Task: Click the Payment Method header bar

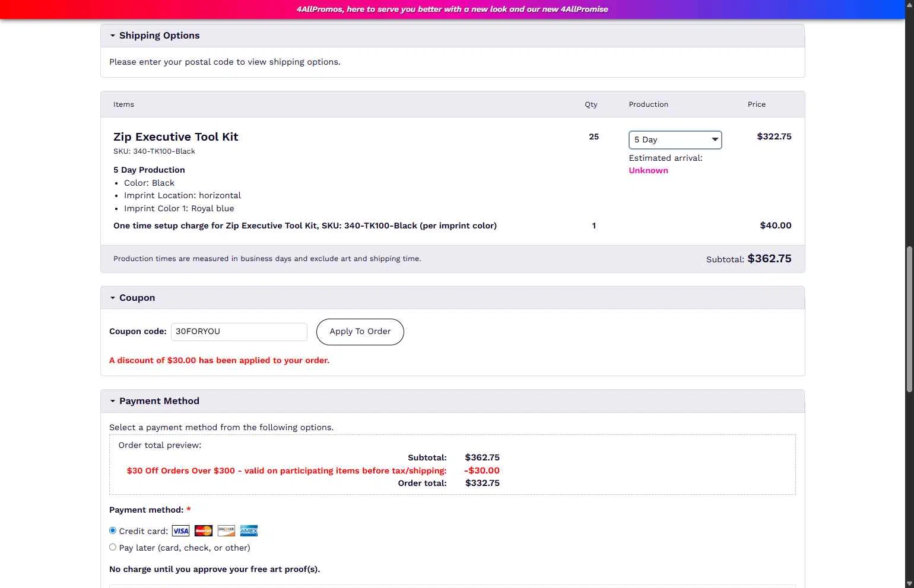Action: point(452,401)
